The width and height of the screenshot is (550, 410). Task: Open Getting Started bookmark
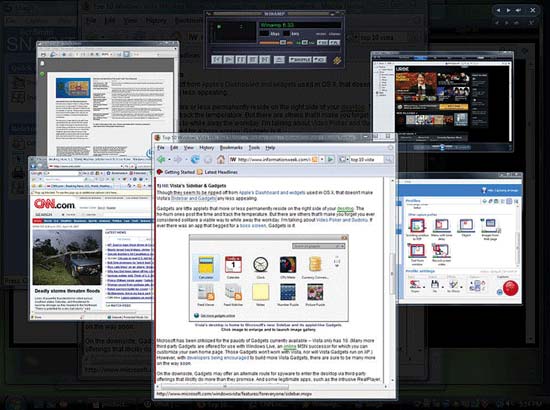tap(176, 172)
